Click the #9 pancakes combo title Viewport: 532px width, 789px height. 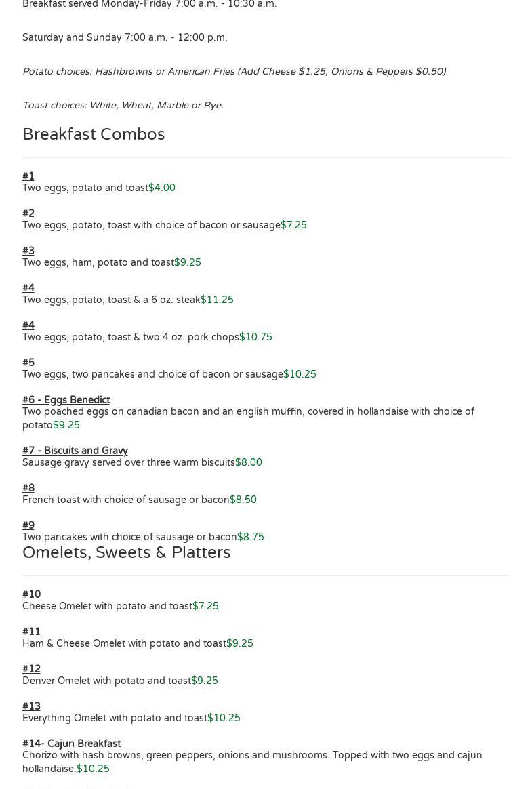click(28, 525)
